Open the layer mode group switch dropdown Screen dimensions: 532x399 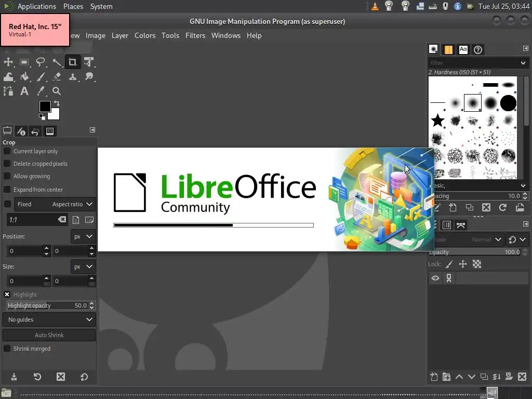pos(517,240)
